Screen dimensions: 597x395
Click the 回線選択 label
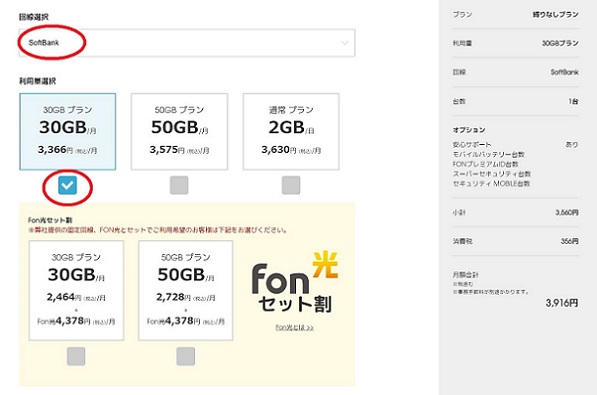pos(34,17)
